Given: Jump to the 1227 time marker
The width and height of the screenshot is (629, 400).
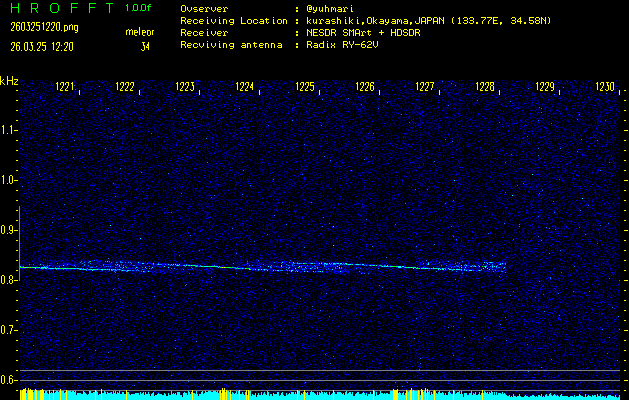Looking at the screenshot, I should pos(425,87).
